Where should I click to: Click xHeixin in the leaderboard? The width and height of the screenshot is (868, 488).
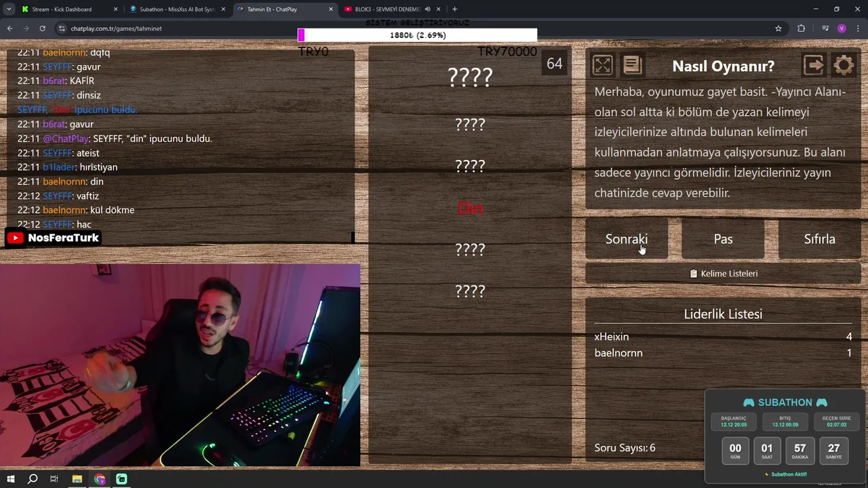point(612,337)
